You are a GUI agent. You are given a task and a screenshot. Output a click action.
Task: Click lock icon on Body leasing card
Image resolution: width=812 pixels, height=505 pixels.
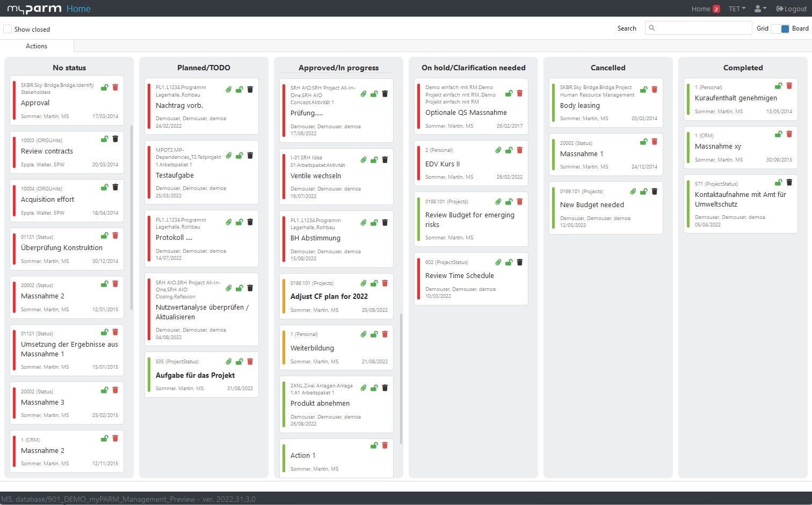(644, 90)
